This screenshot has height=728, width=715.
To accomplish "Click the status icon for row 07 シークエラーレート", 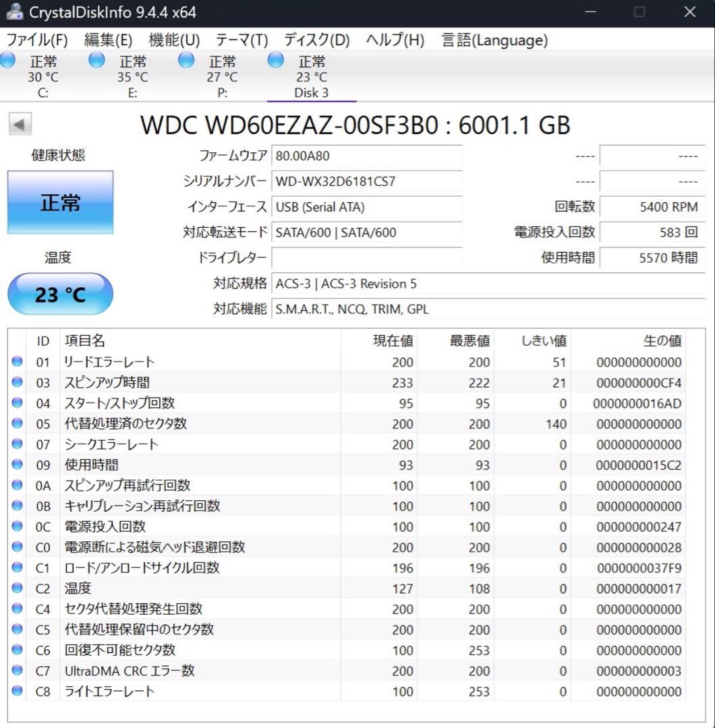I will 17,444.
